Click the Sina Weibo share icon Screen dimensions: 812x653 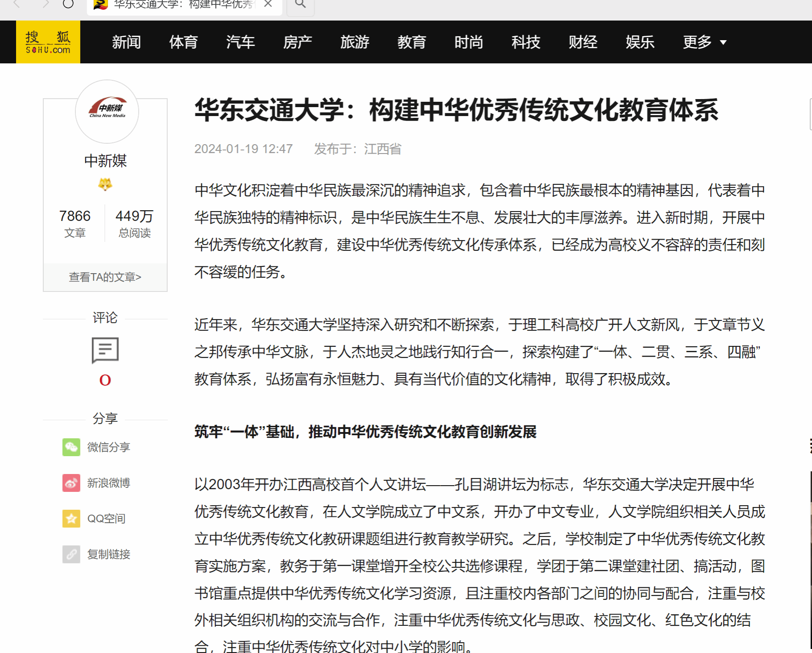pyautogui.click(x=71, y=483)
